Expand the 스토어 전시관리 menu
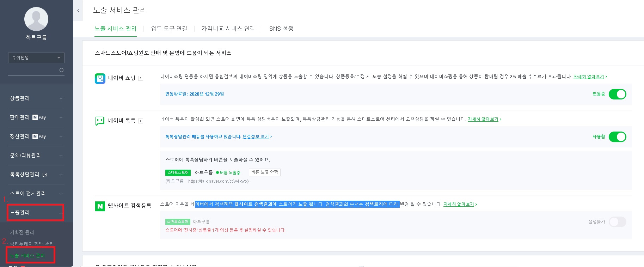 click(36, 194)
